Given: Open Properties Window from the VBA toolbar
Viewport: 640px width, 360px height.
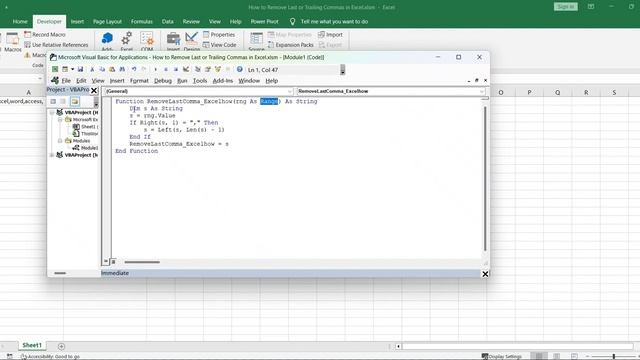Looking at the screenshot, I should point(208,69).
